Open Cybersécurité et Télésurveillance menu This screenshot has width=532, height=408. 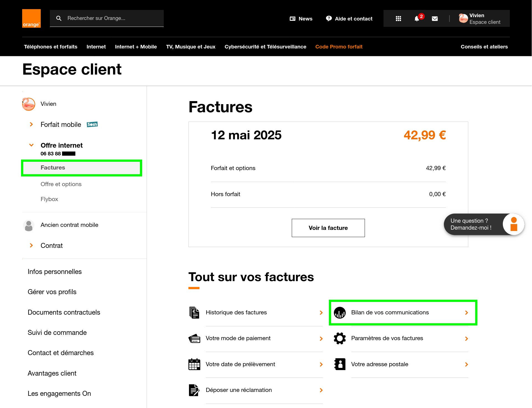tap(265, 47)
